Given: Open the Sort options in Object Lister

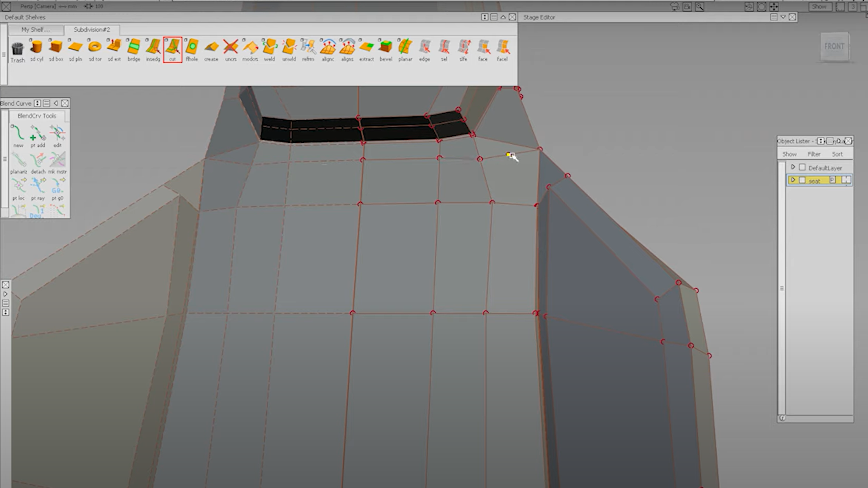Looking at the screenshot, I should tap(837, 154).
